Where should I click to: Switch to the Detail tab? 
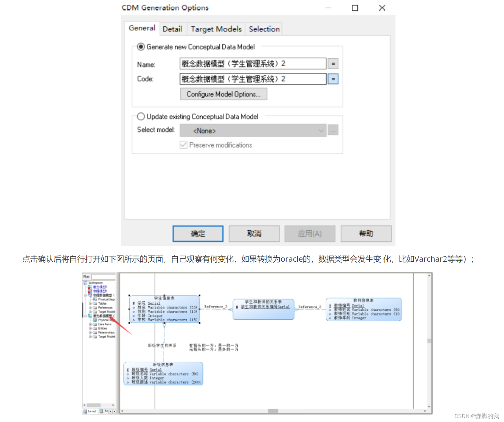coord(172,29)
